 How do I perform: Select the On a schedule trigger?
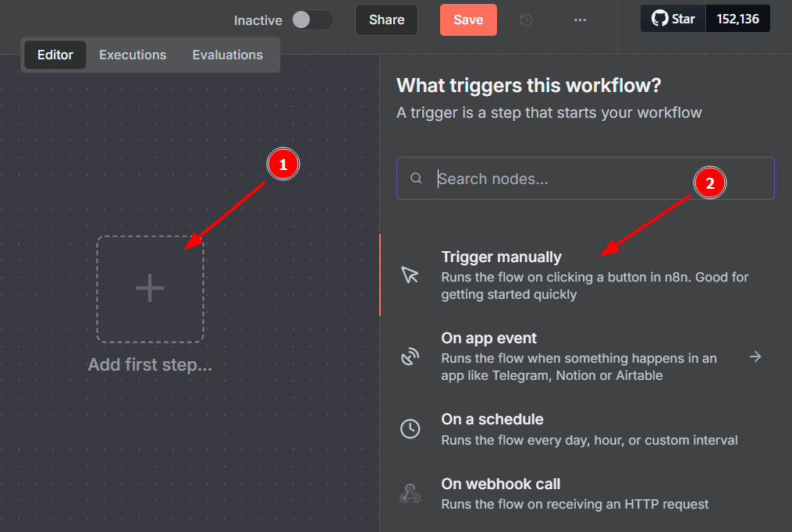click(x=585, y=429)
